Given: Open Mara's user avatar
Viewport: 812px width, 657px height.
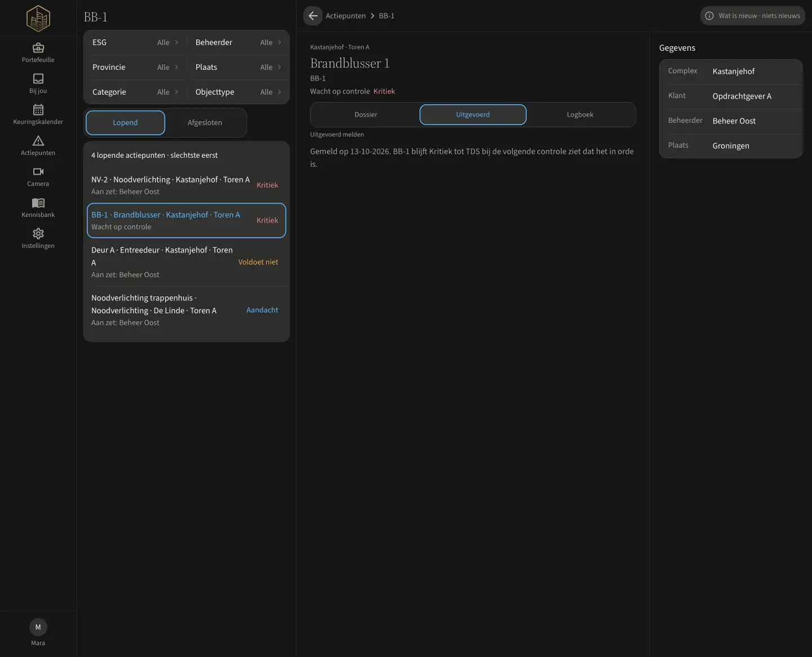Looking at the screenshot, I should pyautogui.click(x=38, y=627).
